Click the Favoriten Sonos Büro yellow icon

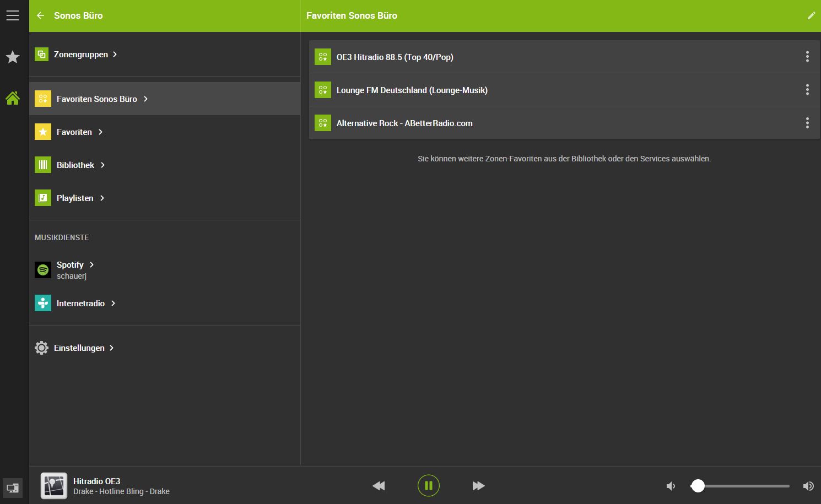[43, 99]
